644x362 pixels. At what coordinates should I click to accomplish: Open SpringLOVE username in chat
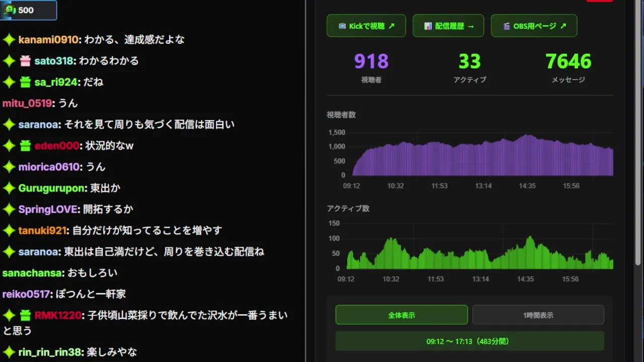point(48,209)
